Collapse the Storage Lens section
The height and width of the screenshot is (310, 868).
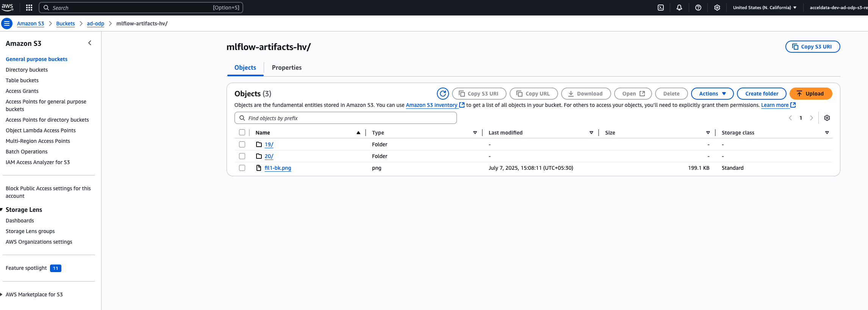(2, 210)
